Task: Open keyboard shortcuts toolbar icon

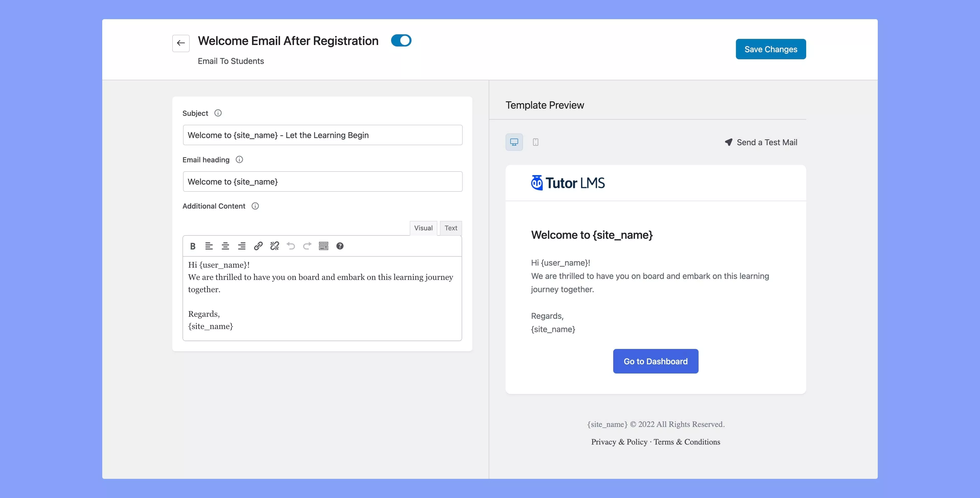Action: (323, 246)
